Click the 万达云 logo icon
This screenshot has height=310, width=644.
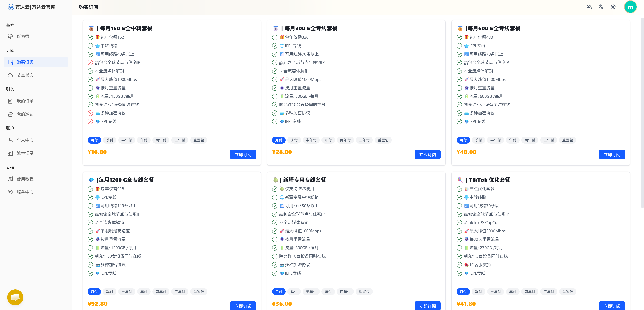(x=11, y=7)
